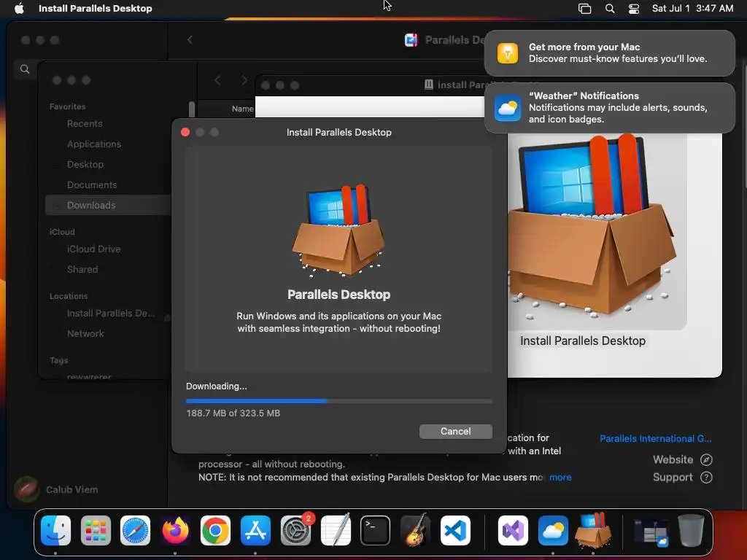Go back in the App Store window
Image resolution: width=747 pixels, height=560 pixels.
pyautogui.click(x=190, y=39)
